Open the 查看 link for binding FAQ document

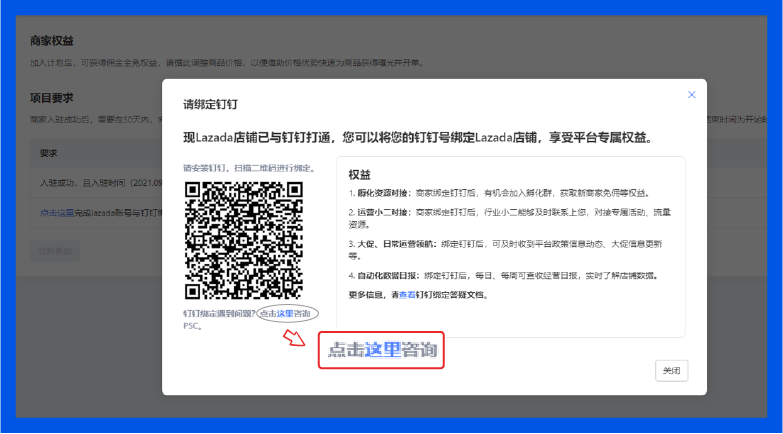tap(407, 295)
